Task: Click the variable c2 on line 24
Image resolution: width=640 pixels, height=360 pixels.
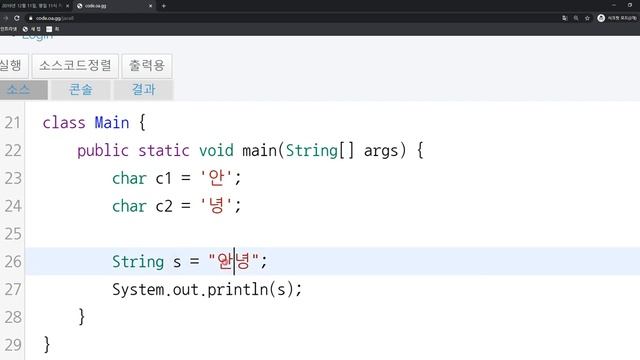Action: 164,206
